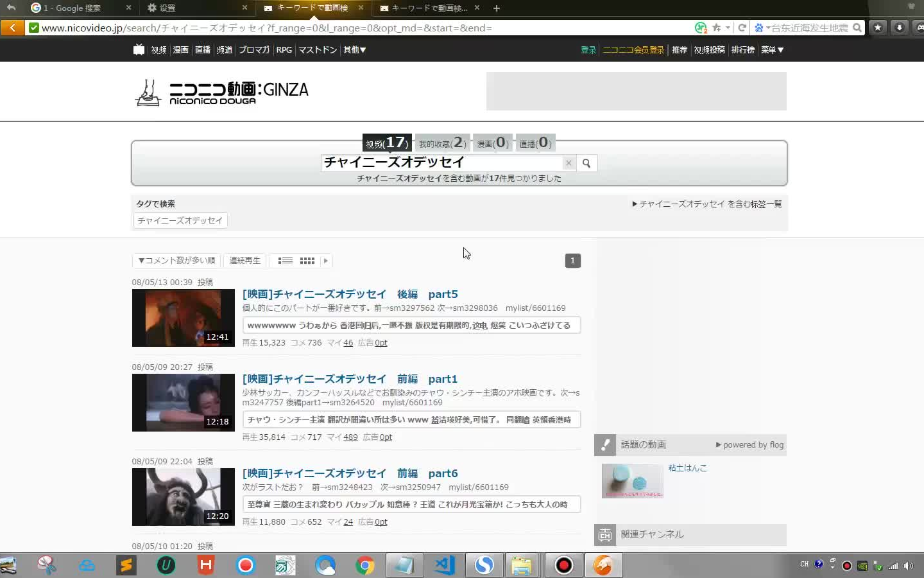The width and height of the screenshot is (924, 578).
Task: Click the thumbnail with 12:41 duration
Action: click(184, 318)
